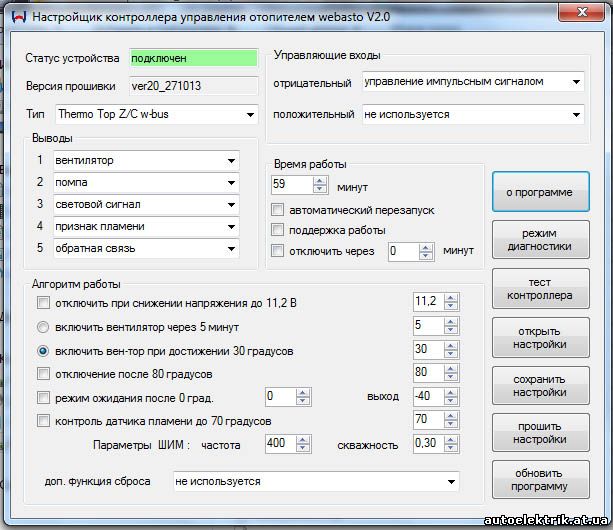The height and width of the screenshot is (530, 613).
Task: Increase the ШИМ 'частота' value 400
Action: pos(303,440)
